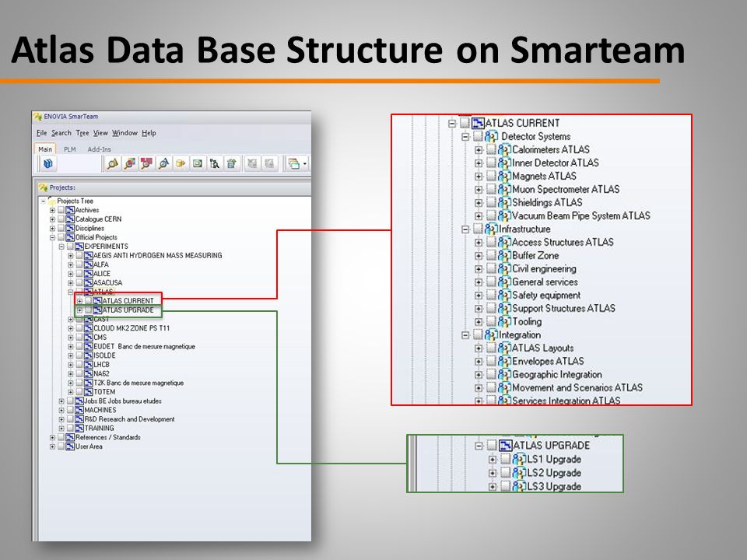The width and height of the screenshot is (747, 560).
Task: Tick the EXPERIMENTS checkbox
Action: coord(70,247)
